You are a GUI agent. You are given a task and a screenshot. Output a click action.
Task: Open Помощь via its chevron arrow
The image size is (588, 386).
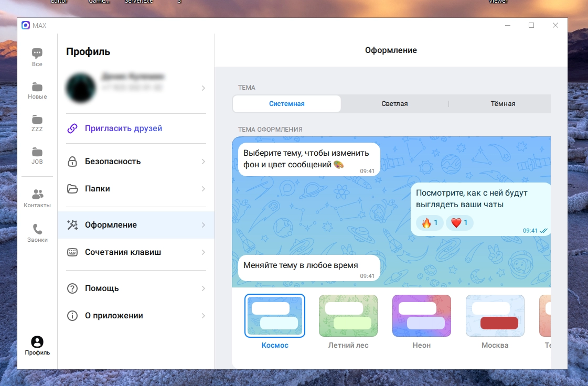click(x=203, y=288)
